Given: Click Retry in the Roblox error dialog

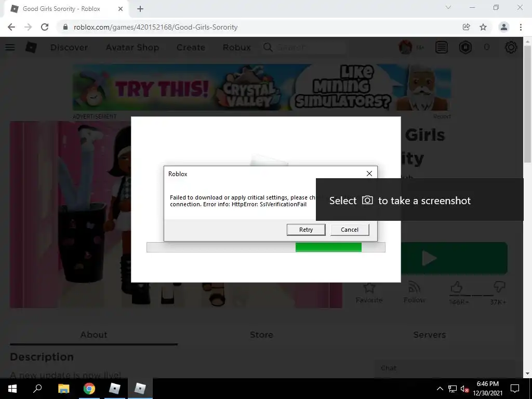Looking at the screenshot, I should [305, 230].
